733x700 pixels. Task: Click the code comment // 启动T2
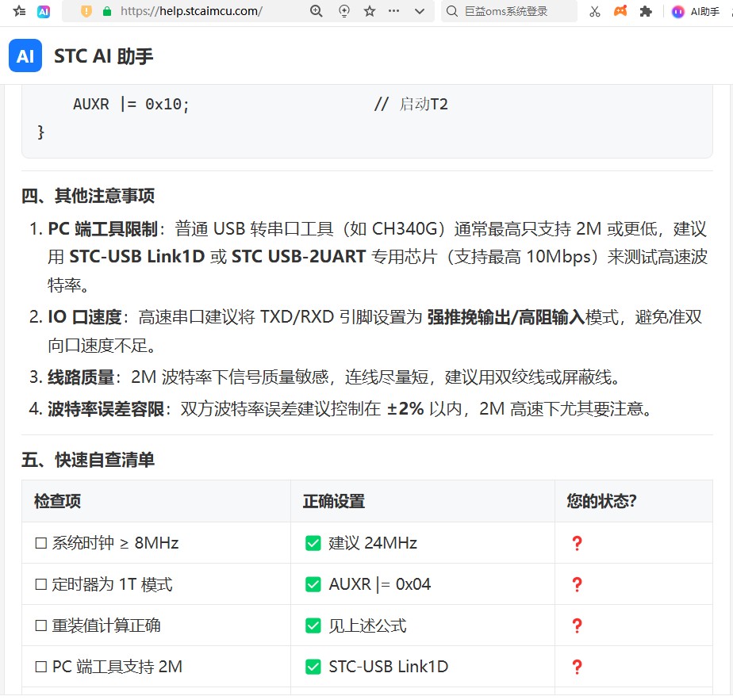(x=411, y=104)
